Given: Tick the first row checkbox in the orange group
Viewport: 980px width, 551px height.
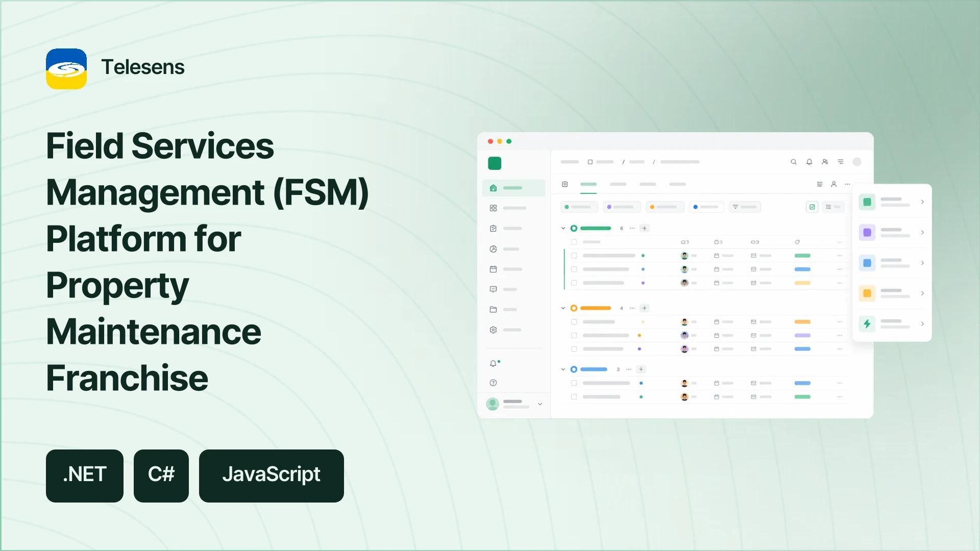Looking at the screenshot, I should pyautogui.click(x=574, y=322).
